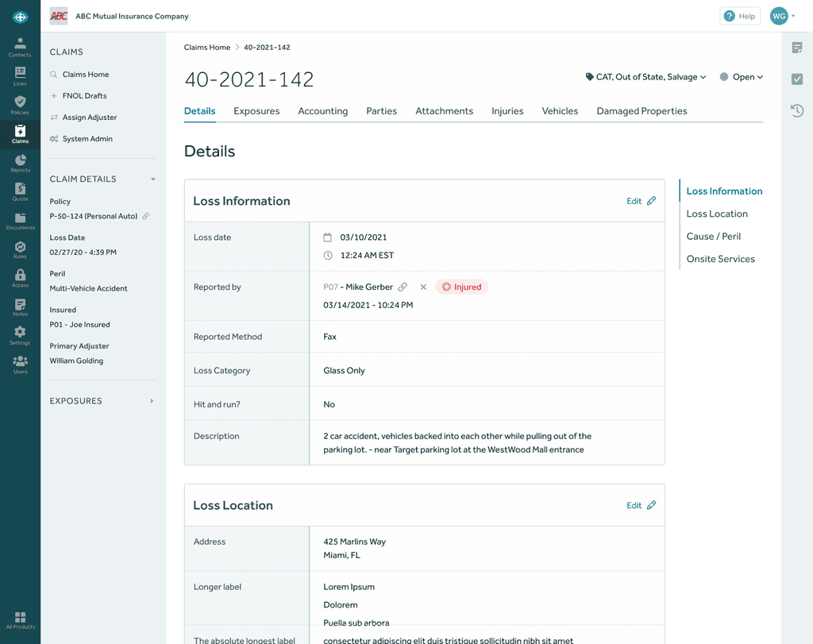Open Policies shield icon
813x644 pixels.
20,106
